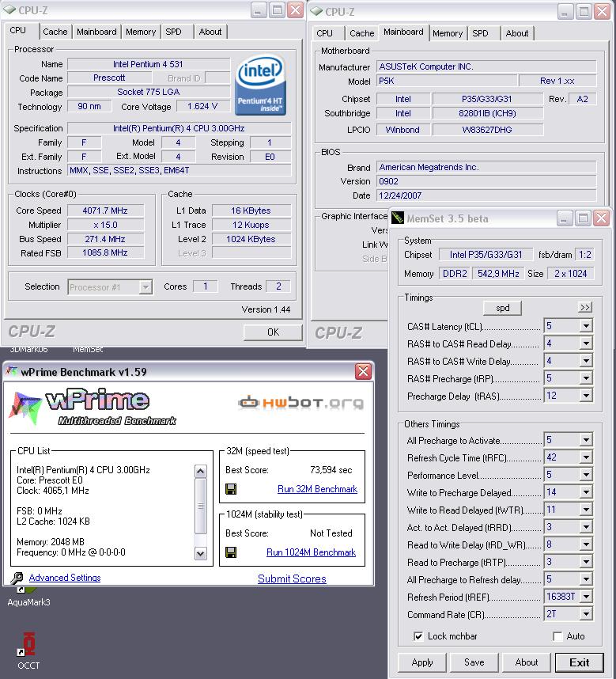Switch to Mainboard tab in left CPU-Z

coord(96,32)
